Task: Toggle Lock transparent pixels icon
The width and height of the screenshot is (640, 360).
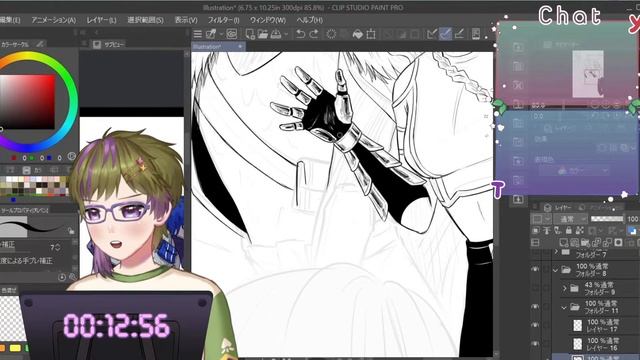Action: coord(580,231)
